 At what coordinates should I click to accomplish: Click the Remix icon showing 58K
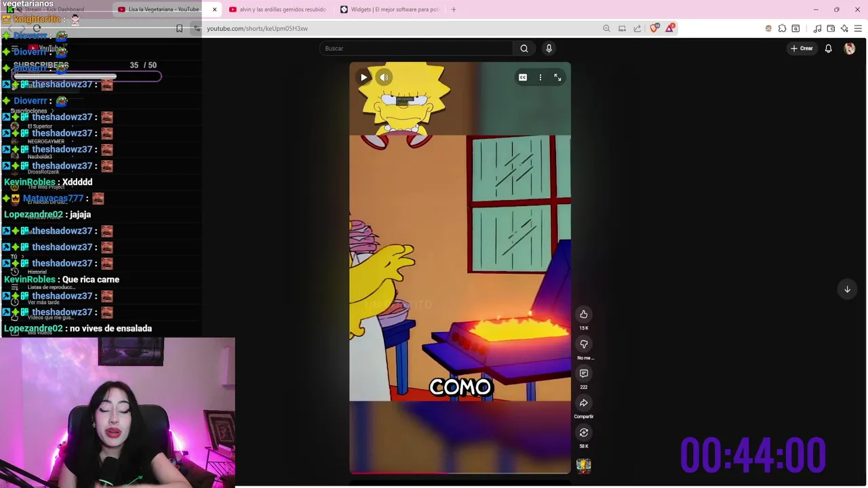point(583,432)
